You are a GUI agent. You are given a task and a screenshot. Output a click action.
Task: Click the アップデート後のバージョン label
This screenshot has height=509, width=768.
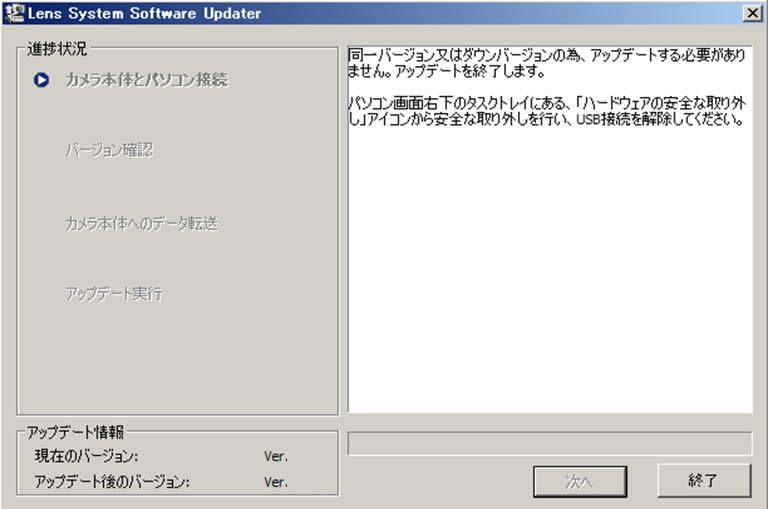(x=112, y=481)
